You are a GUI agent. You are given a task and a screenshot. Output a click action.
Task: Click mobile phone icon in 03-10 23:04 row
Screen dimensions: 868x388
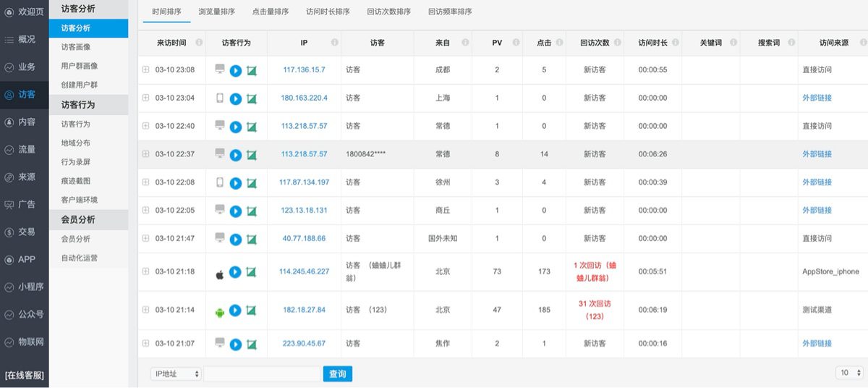point(220,98)
